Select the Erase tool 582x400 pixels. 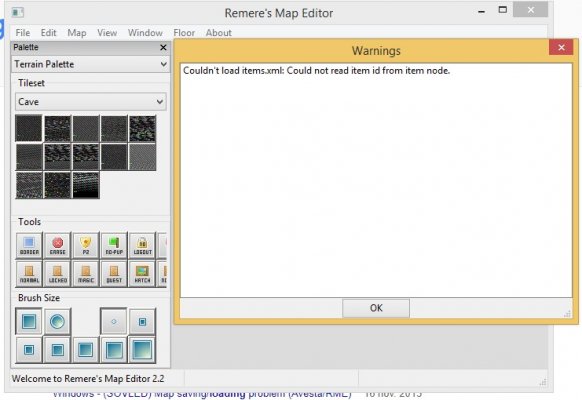click(x=58, y=245)
